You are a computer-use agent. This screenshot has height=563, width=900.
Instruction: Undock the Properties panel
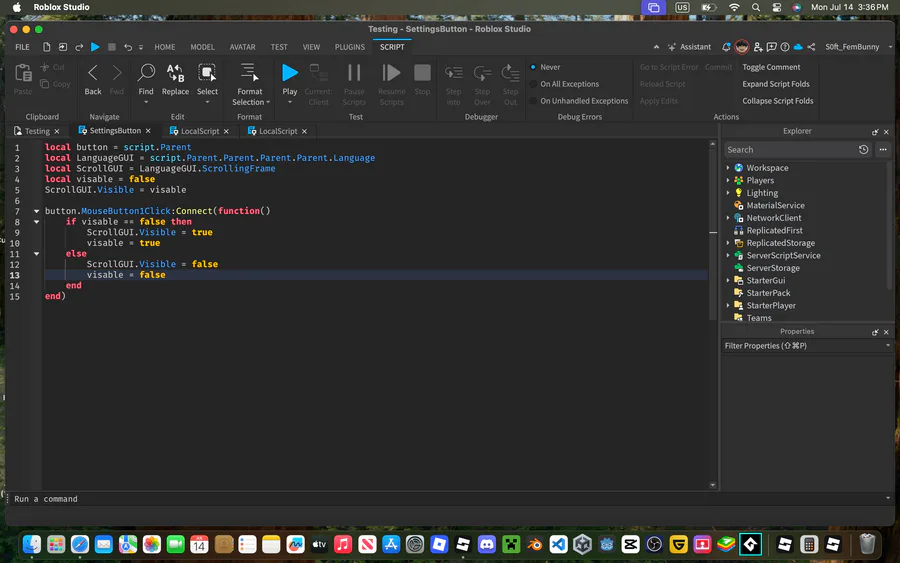pyautogui.click(x=875, y=332)
